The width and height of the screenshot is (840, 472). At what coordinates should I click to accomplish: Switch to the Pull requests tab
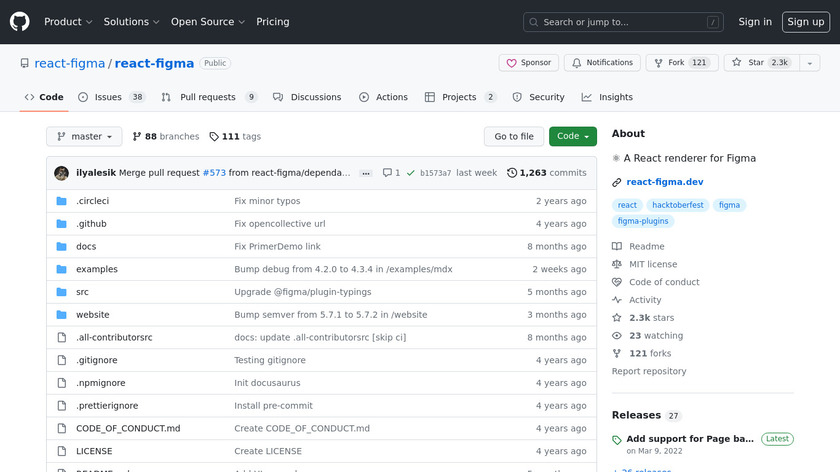coord(209,97)
